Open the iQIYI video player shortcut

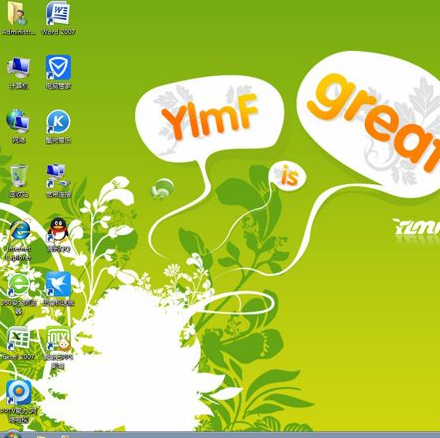(58, 338)
